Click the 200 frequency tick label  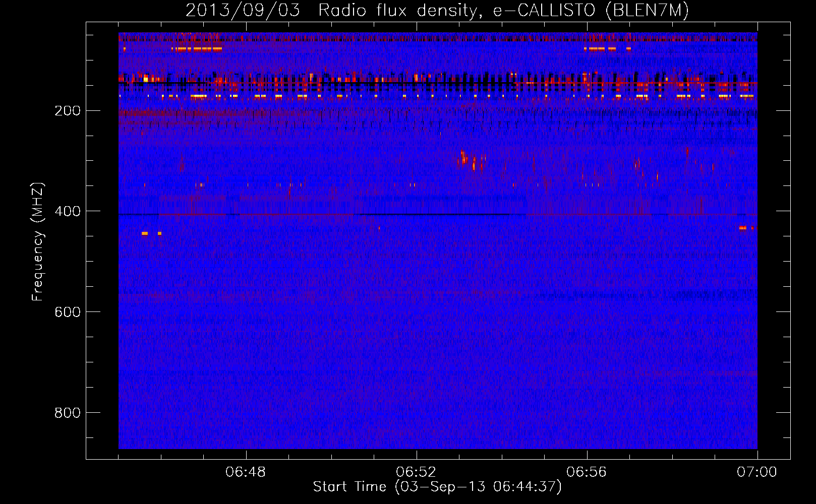click(x=68, y=111)
